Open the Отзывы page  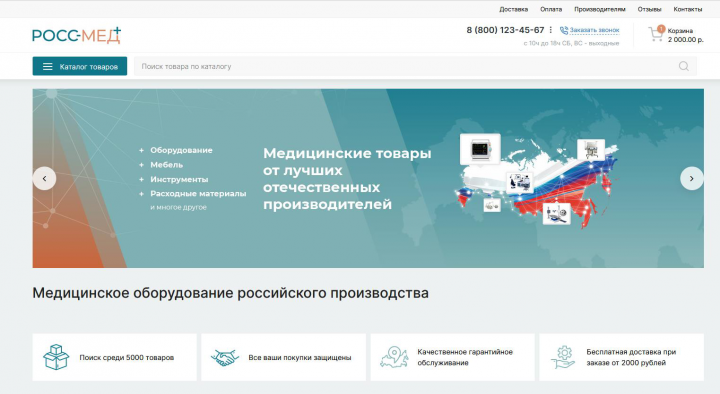coord(649,9)
